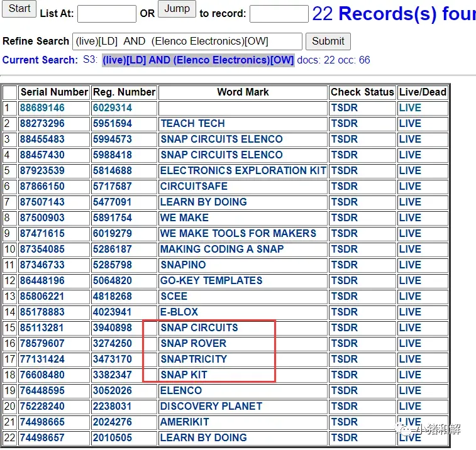Focus the 'to record' input field

click(279, 14)
